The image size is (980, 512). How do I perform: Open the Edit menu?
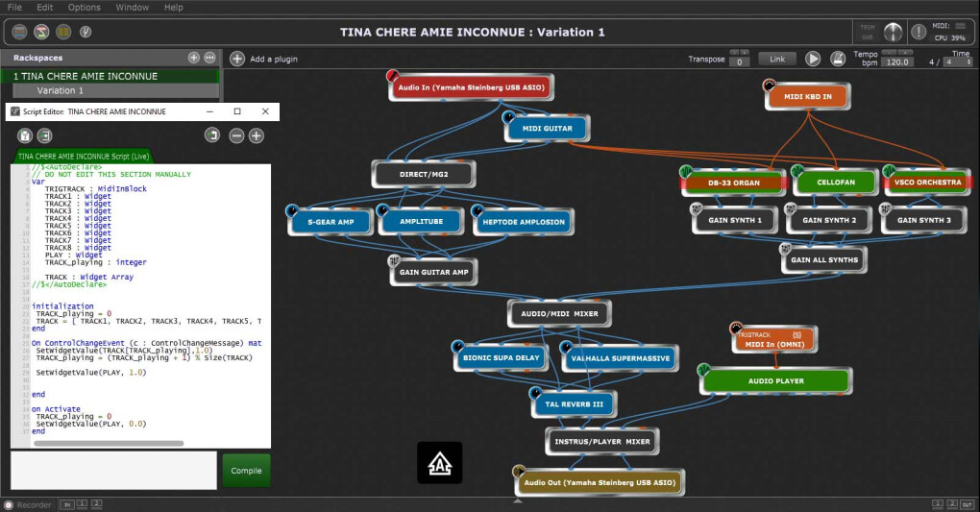pos(44,8)
